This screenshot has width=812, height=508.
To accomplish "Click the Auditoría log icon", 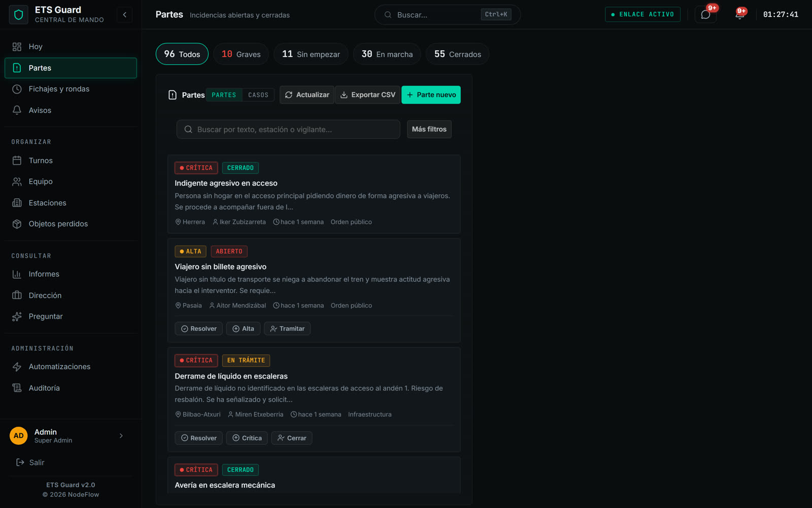I will (17, 388).
